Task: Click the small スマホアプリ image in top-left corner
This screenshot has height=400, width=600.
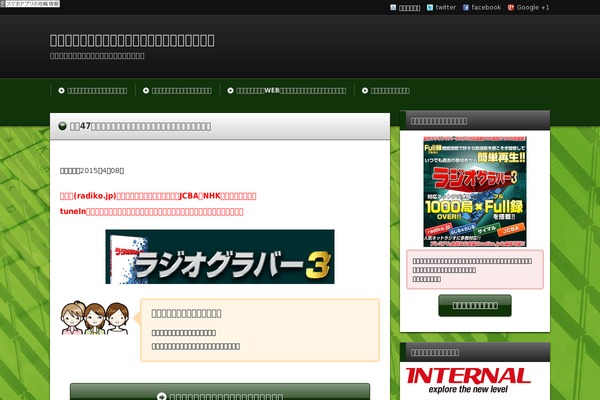Action: click(x=30, y=3)
